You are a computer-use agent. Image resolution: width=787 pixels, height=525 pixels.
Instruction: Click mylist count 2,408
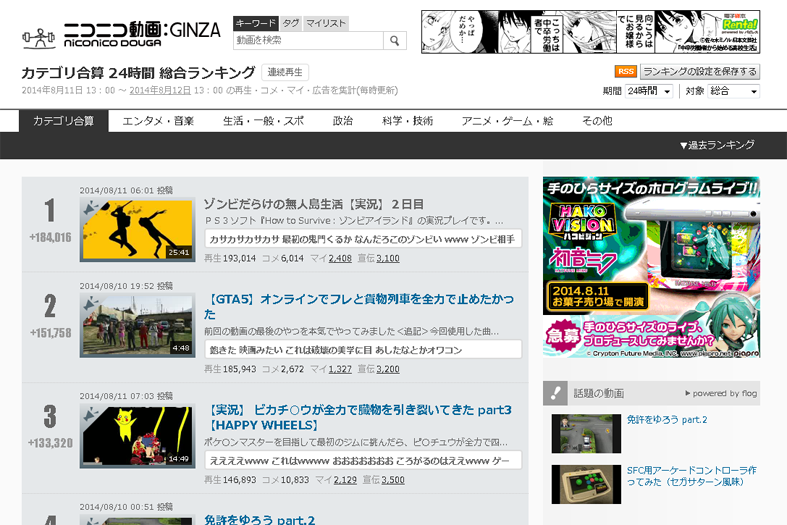click(340, 258)
